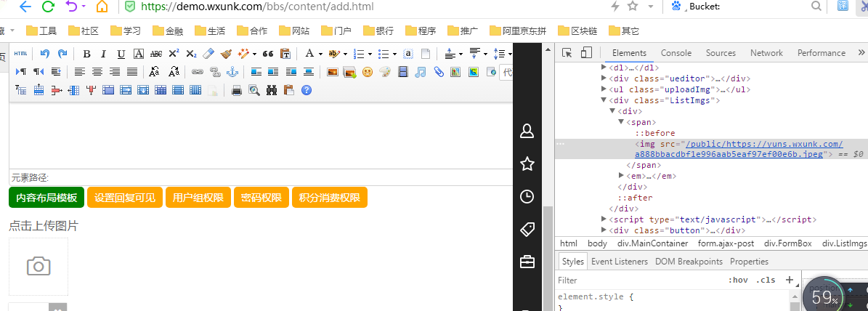The width and height of the screenshot is (868, 311).
Task: Click the undo arrow in editor toolbar
Action: tap(44, 54)
